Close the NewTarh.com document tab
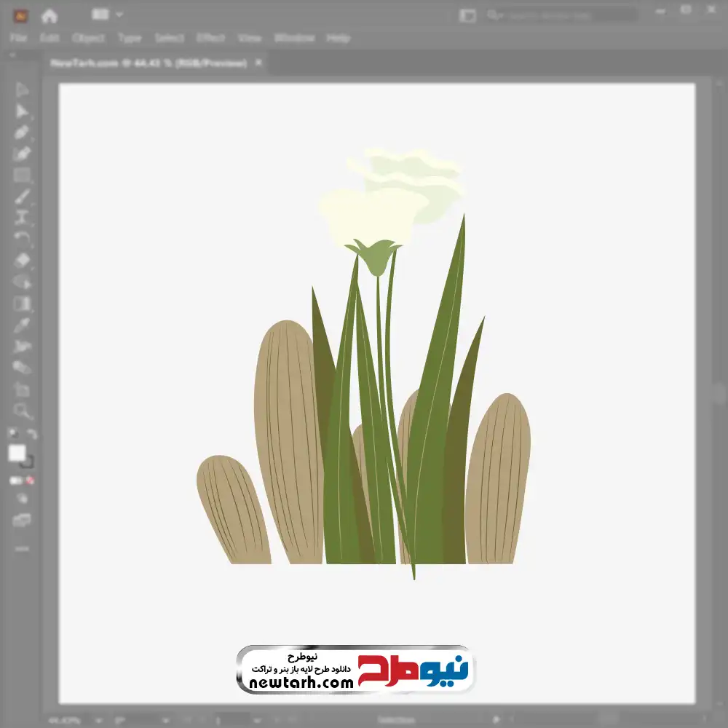728x728 pixels. (257, 63)
